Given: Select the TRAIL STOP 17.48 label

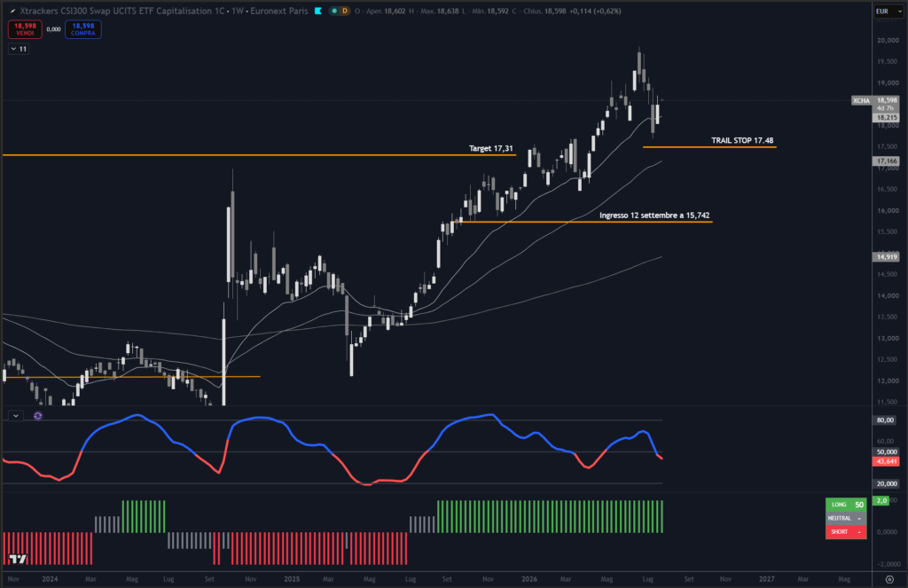Looking at the screenshot, I should (x=742, y=140).
